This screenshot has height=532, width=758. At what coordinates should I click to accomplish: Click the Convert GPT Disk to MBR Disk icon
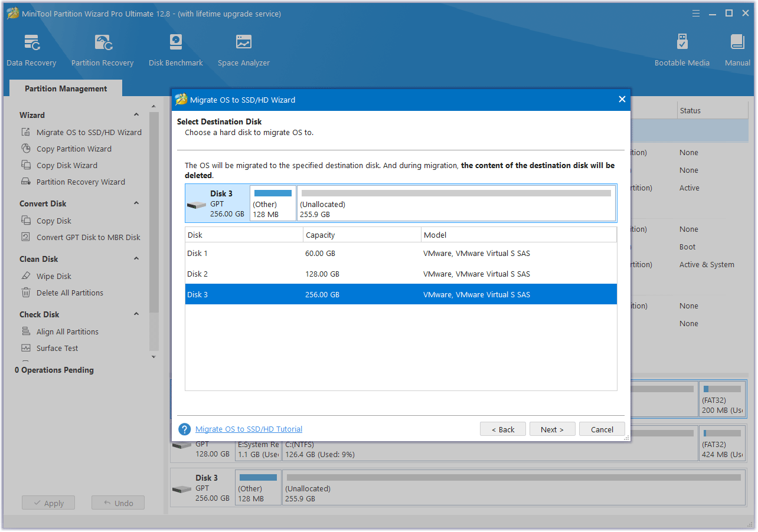tap(26, 237)
